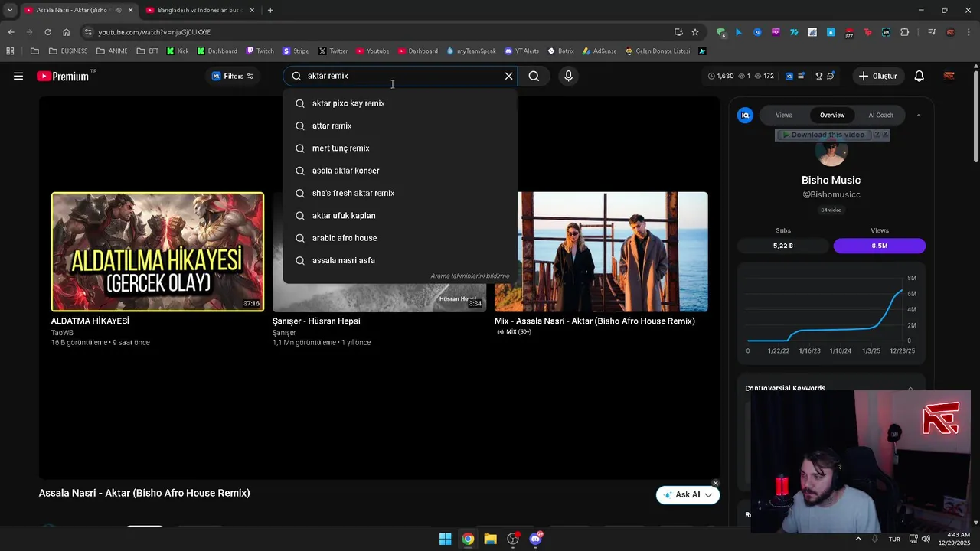Open the Ask AI dropdown button
This screenshot has height=551, width=980.
[x=688, y=494]
